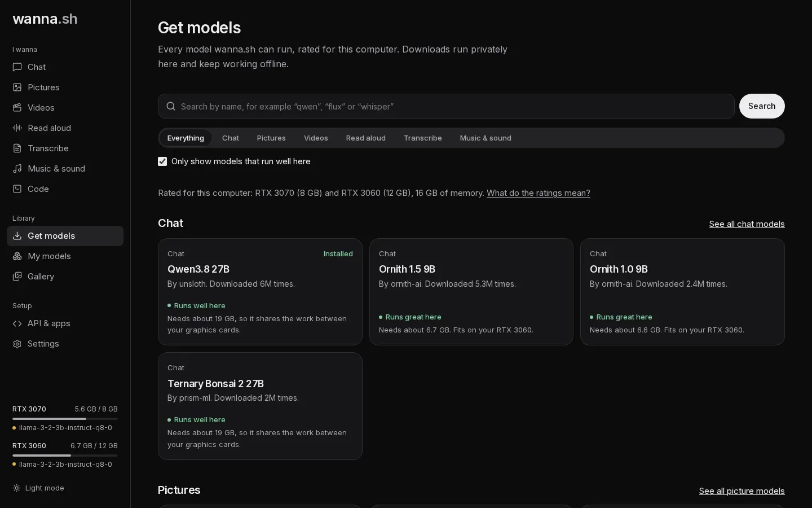Click Runs great here on Ornith 1.5 9B
The height and width of the screenshot is (508, 812).
[413, 317]
